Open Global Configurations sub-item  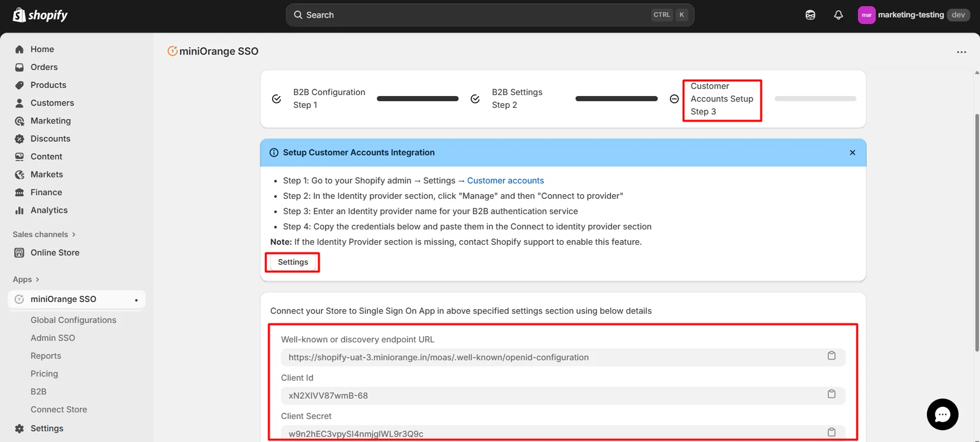click(x=74, y=320)
